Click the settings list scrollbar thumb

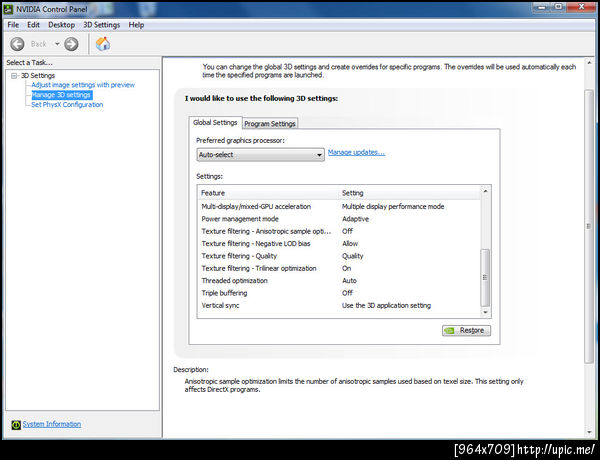(x=485, y=278)
